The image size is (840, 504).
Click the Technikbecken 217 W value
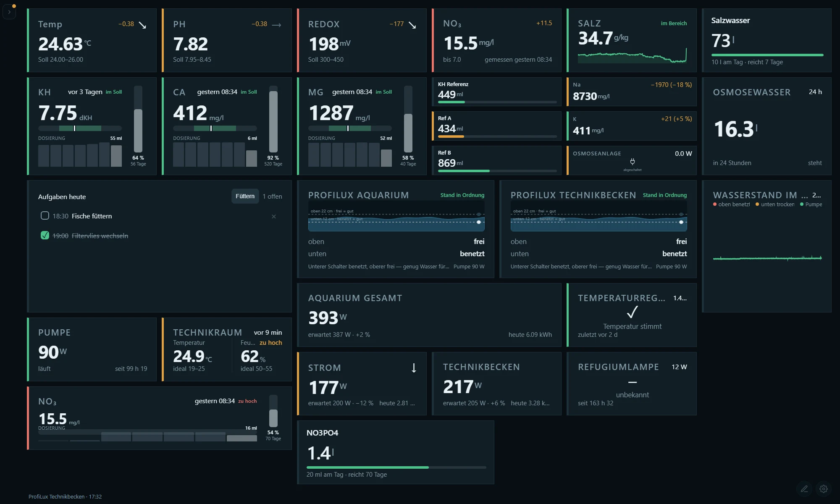[x=462, y=387]
